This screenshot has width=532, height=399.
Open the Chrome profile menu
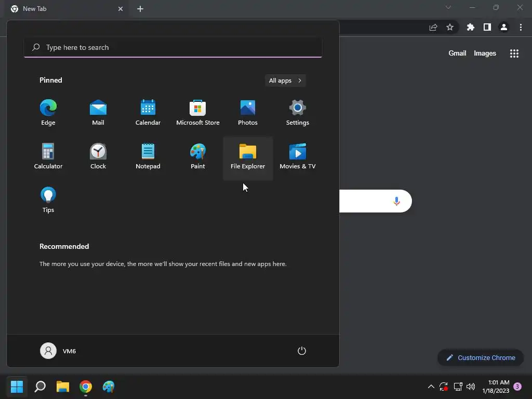coord(504,27)
